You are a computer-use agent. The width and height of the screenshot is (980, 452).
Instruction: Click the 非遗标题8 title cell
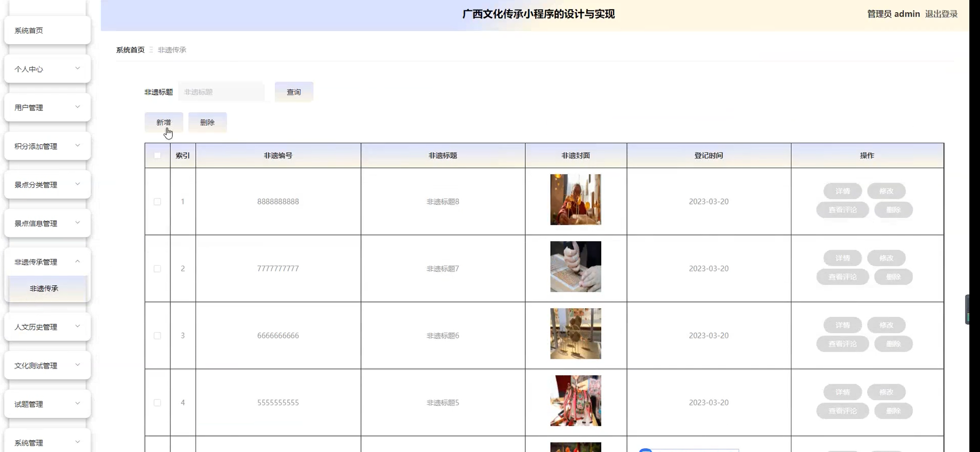coord(443,201)
